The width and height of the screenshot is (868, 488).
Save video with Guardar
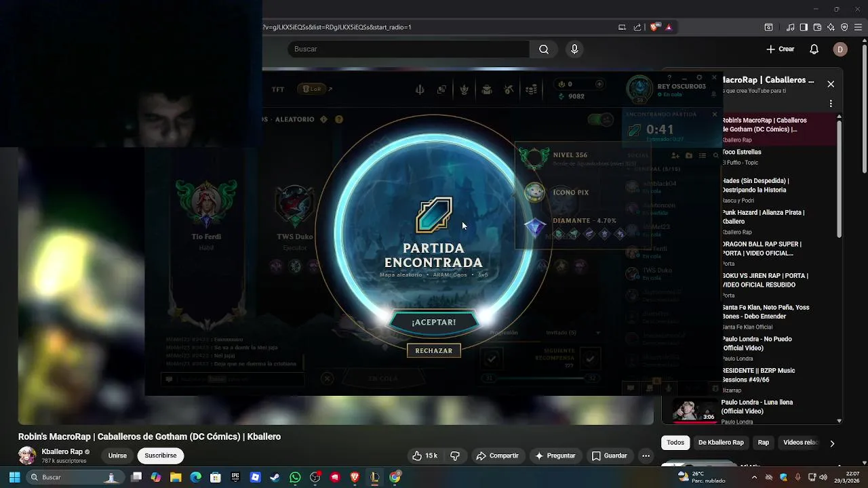(609, 455)
